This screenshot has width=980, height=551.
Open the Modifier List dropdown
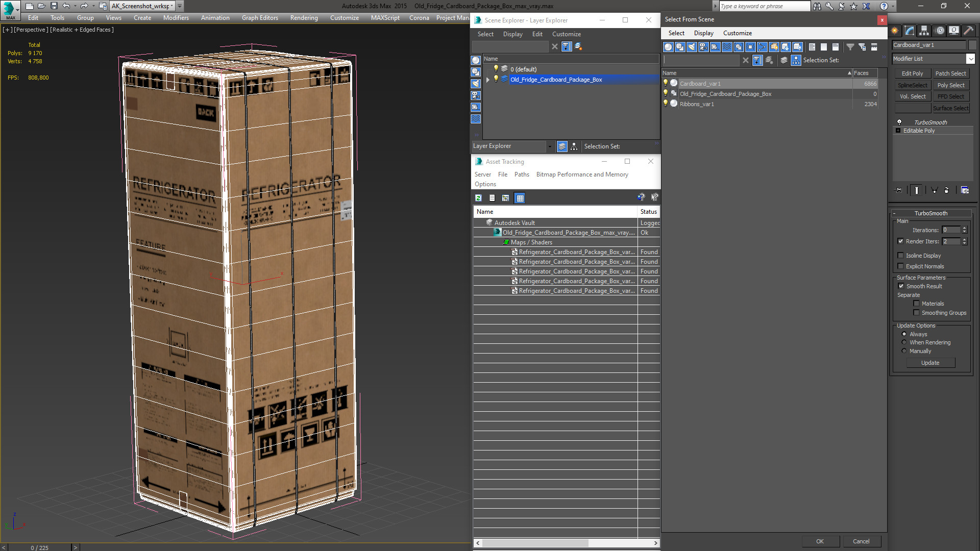[x=970, y=59]
